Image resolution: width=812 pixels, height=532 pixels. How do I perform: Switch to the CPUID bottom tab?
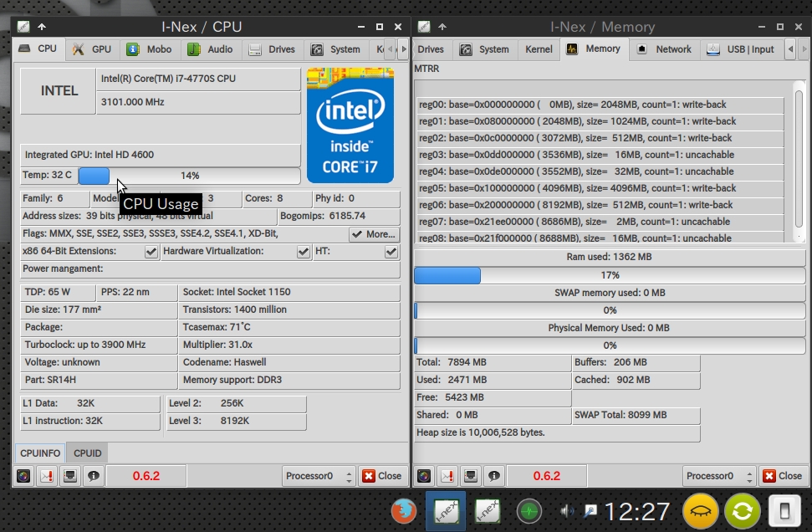pos(87,453)
